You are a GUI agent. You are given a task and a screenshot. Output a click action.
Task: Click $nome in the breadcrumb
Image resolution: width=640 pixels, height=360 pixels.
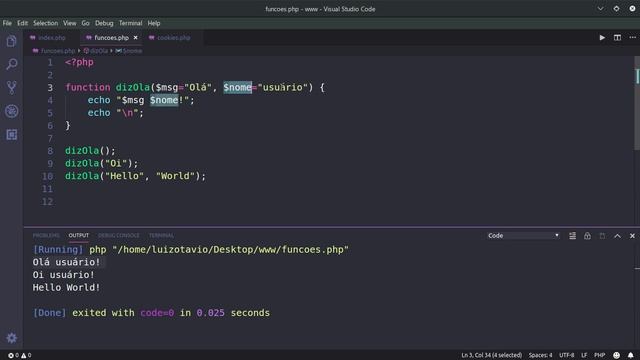[132, 51]
